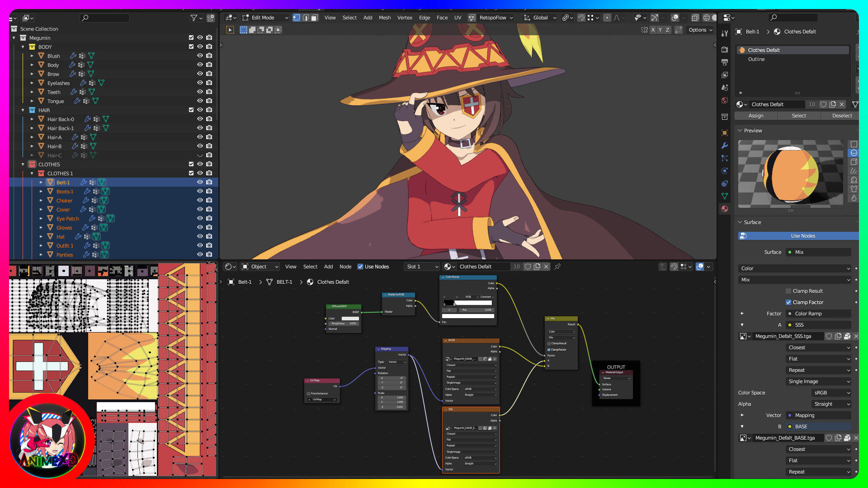The width and height of the screenshot is (868, 488).
Task: Toggle X axis mirror in viewport
Action: 653,30
